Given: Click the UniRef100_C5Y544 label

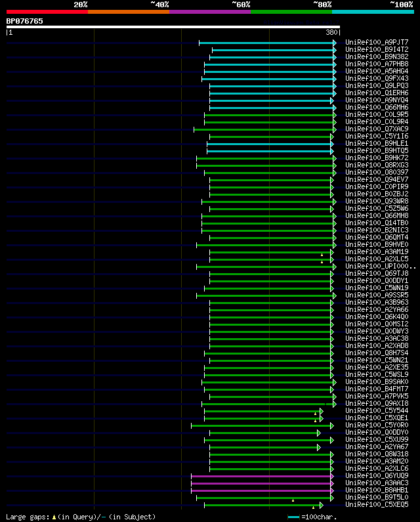Looking at the screenshot, I should click(x=377, y=410).
